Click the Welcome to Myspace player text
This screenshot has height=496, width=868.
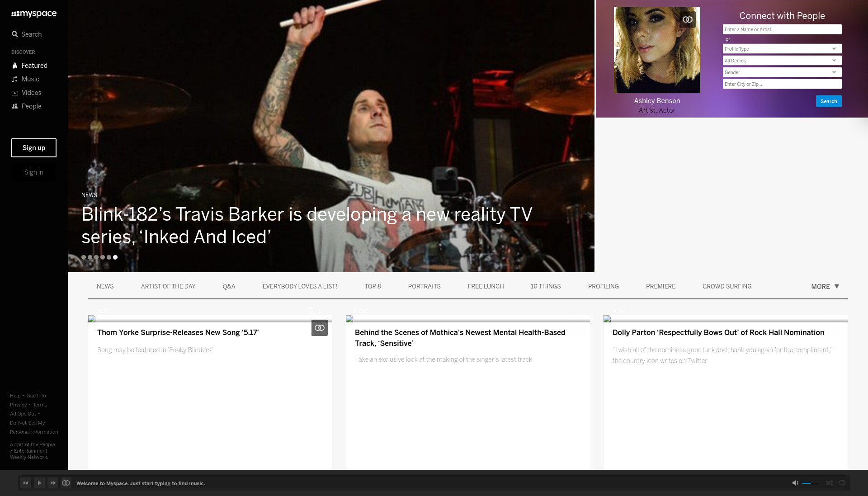coord(141,483)
